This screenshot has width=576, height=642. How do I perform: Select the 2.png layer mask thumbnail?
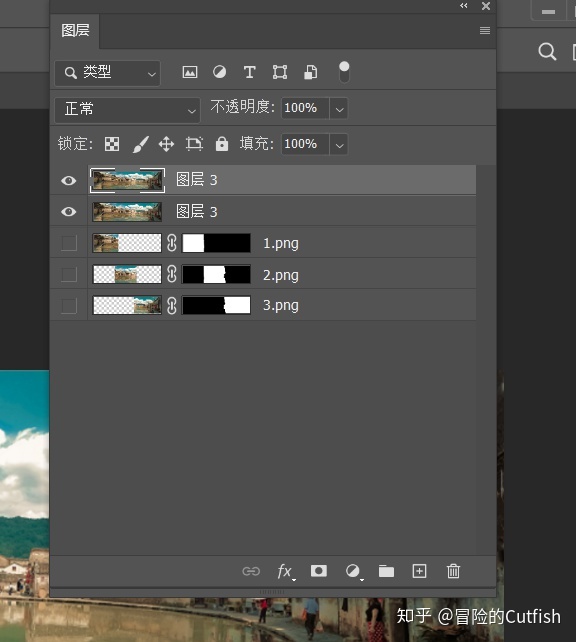(216, 274)
